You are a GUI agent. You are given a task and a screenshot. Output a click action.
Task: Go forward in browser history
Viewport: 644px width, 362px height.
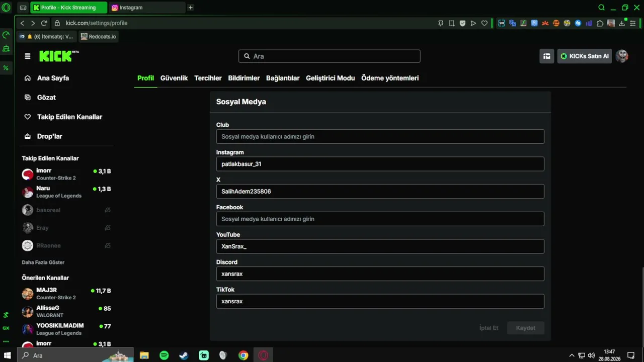[33, 23]
